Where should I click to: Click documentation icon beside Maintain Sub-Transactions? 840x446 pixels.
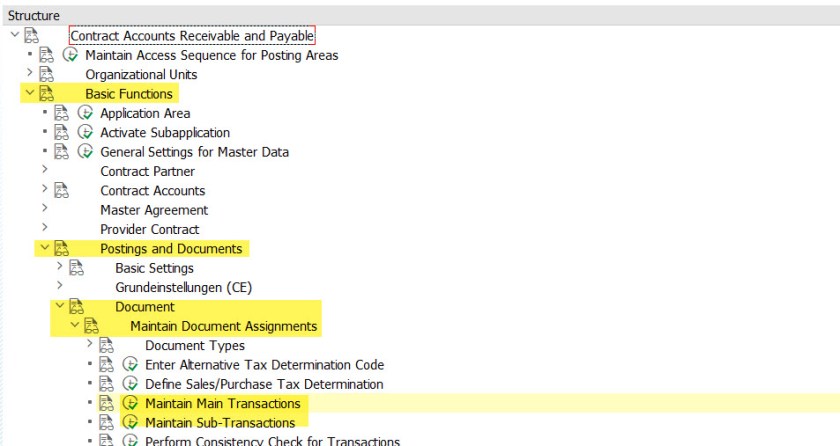pos(107,422)
